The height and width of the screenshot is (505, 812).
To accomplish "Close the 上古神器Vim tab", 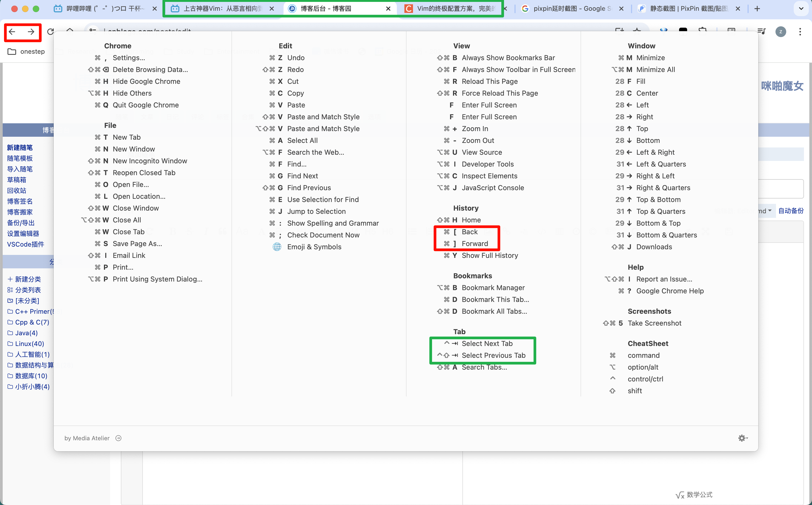I will click(272, 9).
